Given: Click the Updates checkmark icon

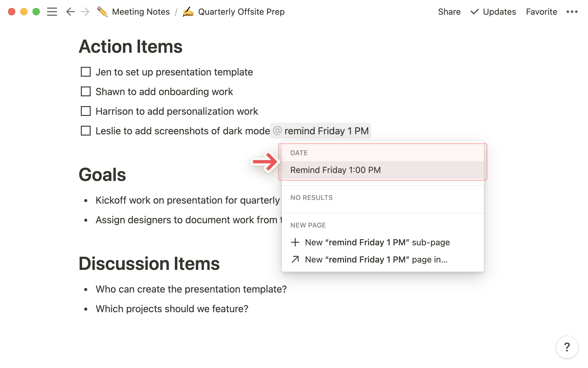Looking at the screenshot, I should (x=474, y=11).
